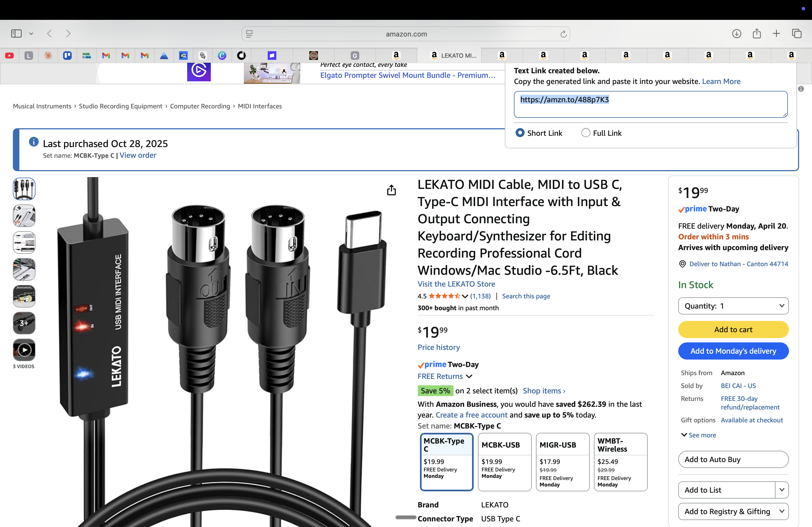This screenshot has width=812, height=527.
Task: Navigate to Computer Recording breadcrumb
Action: pyautogui.click(x=200, y=106)
